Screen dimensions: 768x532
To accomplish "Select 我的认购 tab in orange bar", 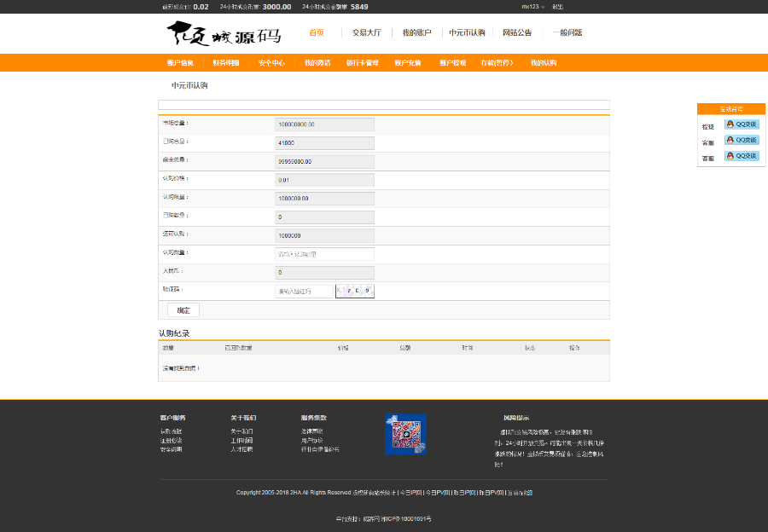I will pyautogui.click(x=544, y=62).
